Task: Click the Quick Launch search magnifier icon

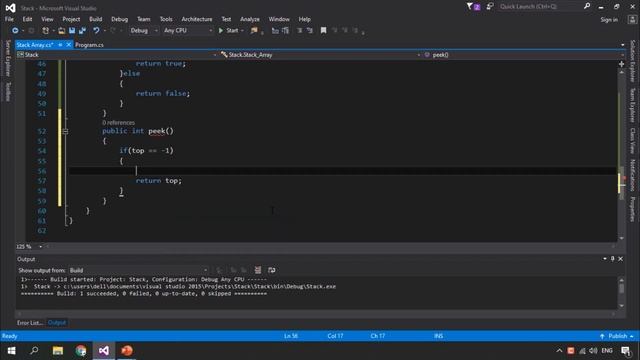Action: 587,6
